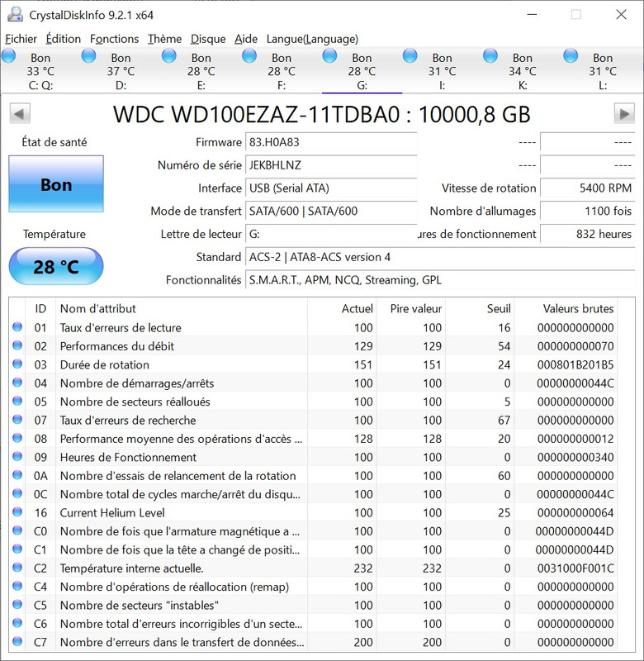The height and width of the screenshot is (661, 644).
Task: Select the Heures de Fonctionnement row
Action: [x=313, y=457]
